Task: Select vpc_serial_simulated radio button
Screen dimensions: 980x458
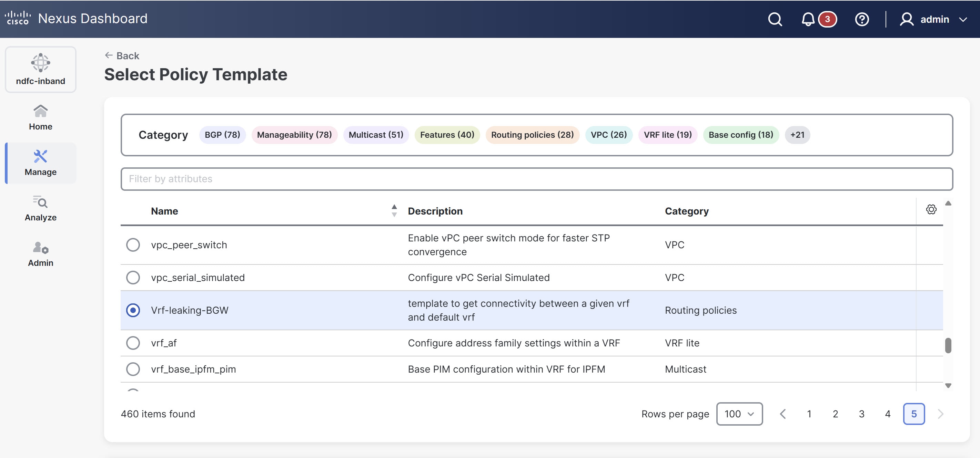Action: pyautogui.click(x=133, y=278)
